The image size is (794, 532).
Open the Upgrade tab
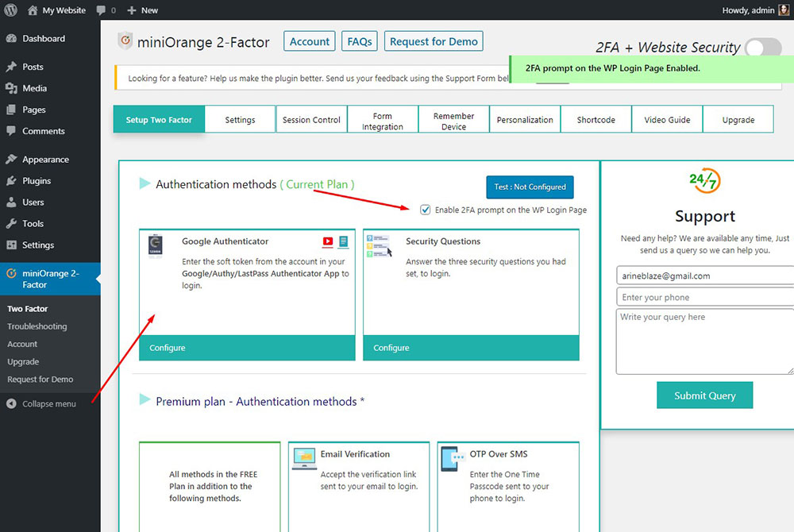738,119
